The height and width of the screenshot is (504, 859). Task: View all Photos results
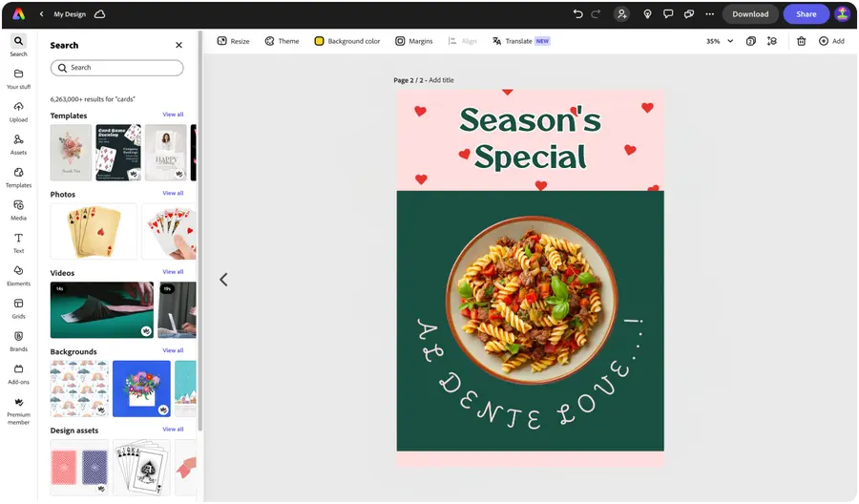coord(173,194)
